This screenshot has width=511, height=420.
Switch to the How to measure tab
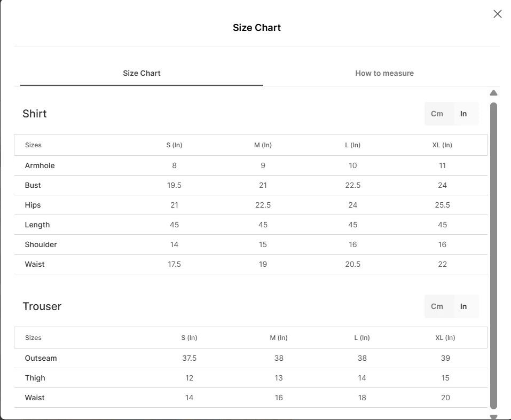click(x=384, y=73)
